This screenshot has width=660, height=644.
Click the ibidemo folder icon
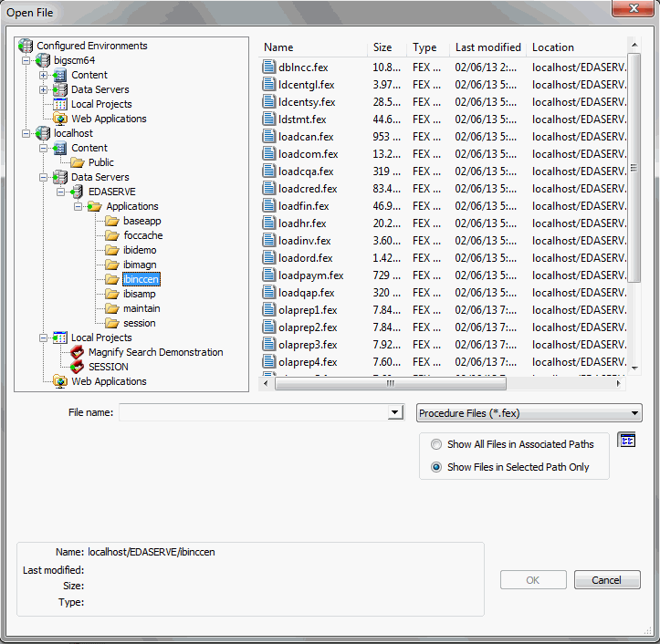pyautogui.click(x=112, y=250)
